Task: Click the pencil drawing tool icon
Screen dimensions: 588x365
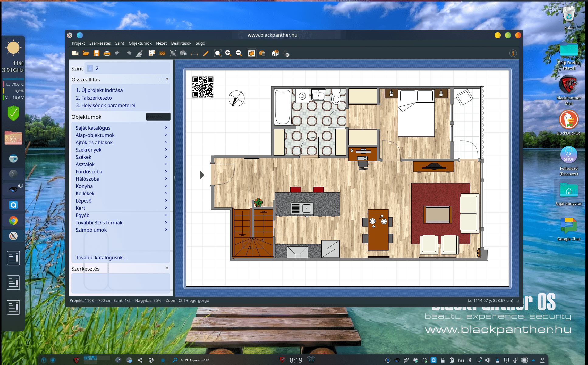Action: click(206, 53)
